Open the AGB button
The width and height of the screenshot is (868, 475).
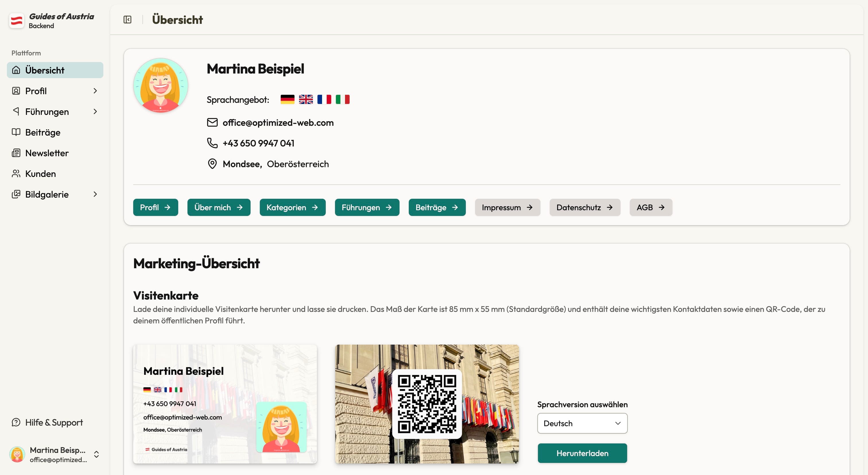pyautogui.click(x=651, y=207)
